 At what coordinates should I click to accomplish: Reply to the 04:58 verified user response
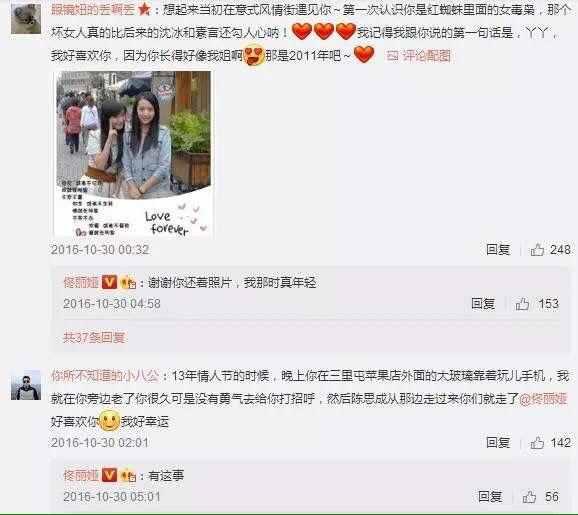(483, 304)
